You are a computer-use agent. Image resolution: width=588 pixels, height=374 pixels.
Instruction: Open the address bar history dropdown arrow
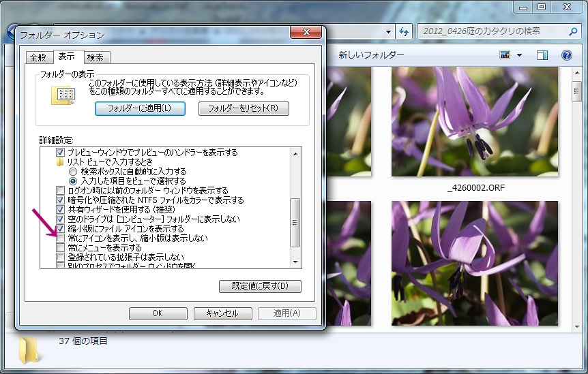(389, 31)
